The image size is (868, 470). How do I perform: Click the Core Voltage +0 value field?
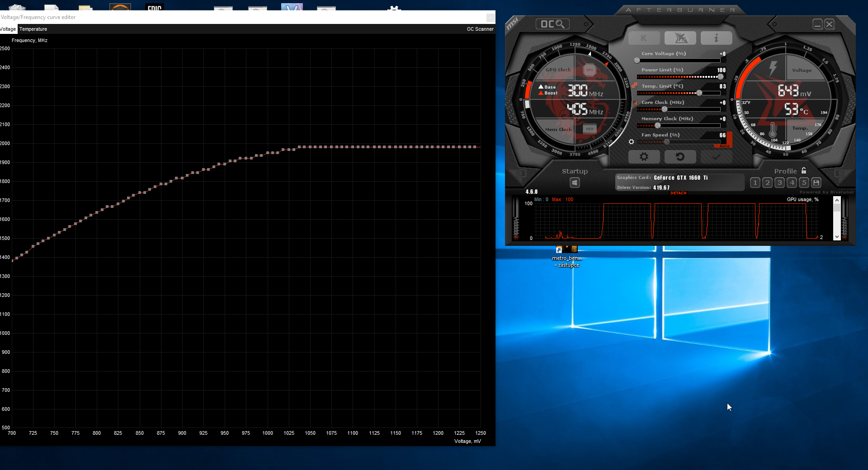pyautogui.click(x=722, y=54)
